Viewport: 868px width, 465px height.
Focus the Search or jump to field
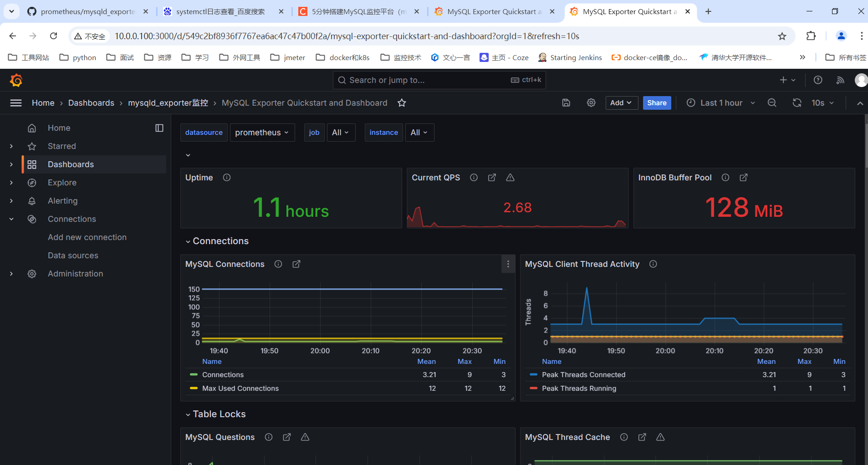point(439,80)
